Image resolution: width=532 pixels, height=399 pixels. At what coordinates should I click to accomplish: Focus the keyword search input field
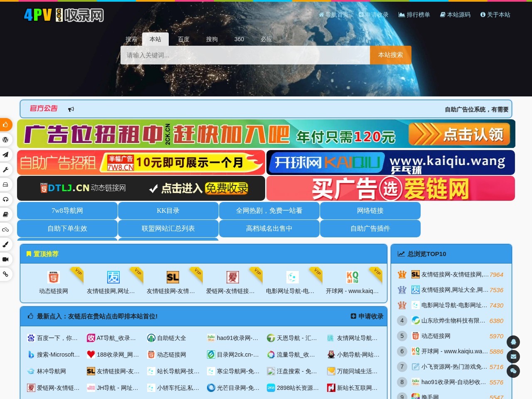[245, 55]
